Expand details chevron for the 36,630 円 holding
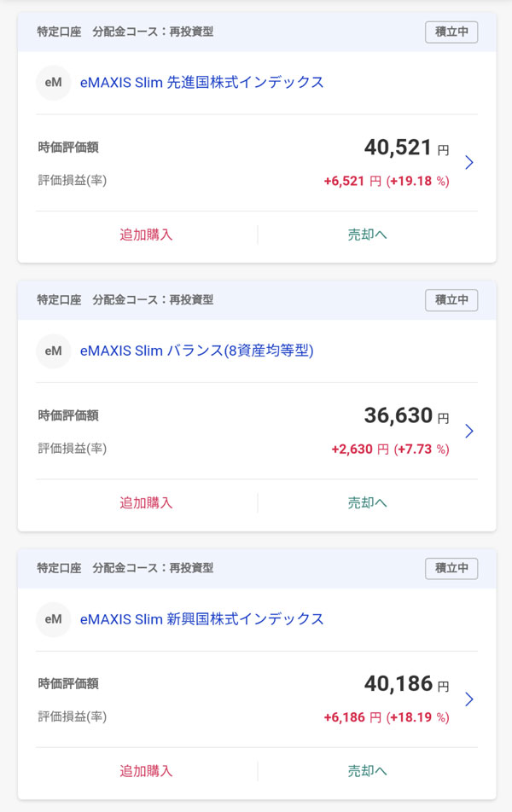The image size is (512, 812). pyautogui.click(x=468, y=431)
